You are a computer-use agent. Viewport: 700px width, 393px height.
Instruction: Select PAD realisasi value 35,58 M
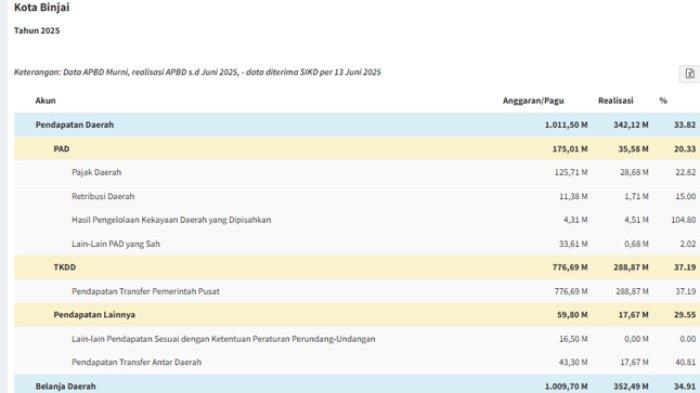click(633, 149)
